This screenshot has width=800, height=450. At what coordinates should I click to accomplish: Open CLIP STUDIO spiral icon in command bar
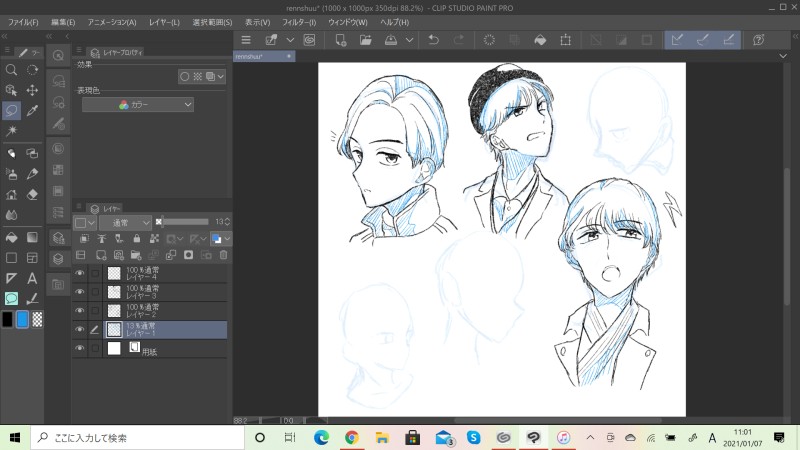(x=309, y=40)
